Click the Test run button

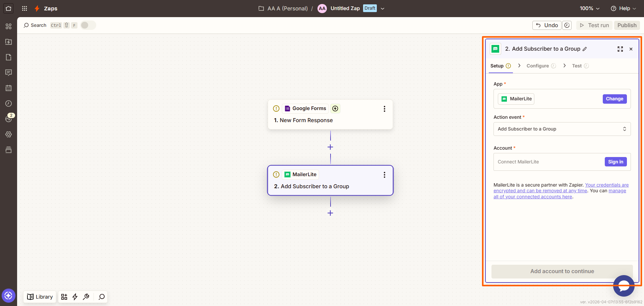[594, 25]
